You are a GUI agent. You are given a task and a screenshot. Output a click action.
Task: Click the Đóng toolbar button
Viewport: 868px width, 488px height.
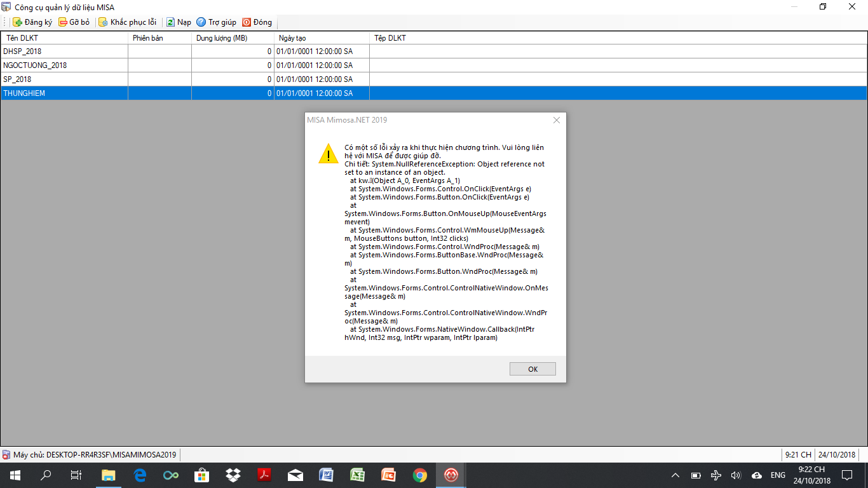click(x=257, y=22)
